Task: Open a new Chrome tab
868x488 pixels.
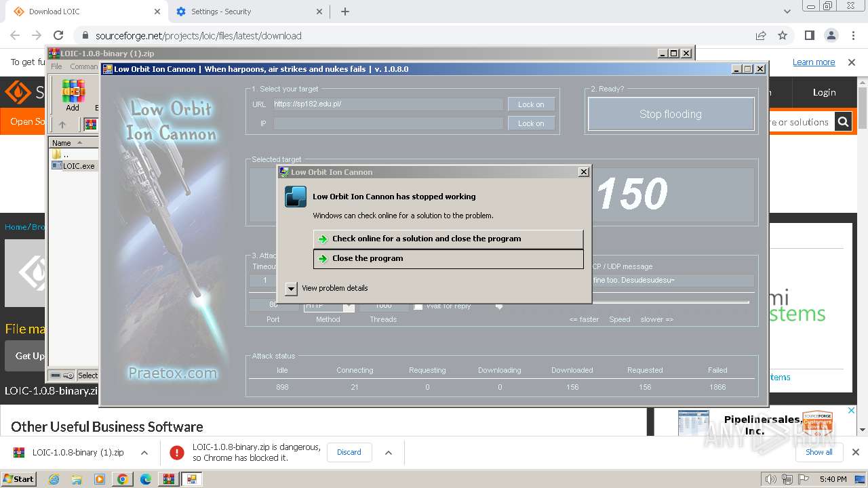Action: point(345,12)
